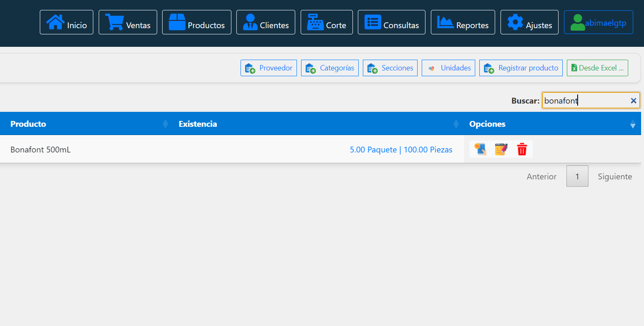Switch to the Productos section
This screenshot has height=326, width=644.
[197, 22]
